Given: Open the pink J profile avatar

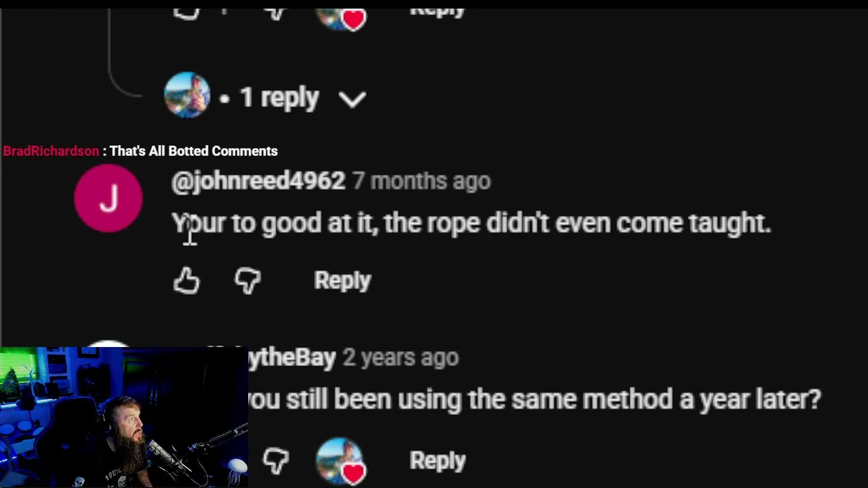Looking at the screenshot, I should pyautogui.click(x=108, y=199).
